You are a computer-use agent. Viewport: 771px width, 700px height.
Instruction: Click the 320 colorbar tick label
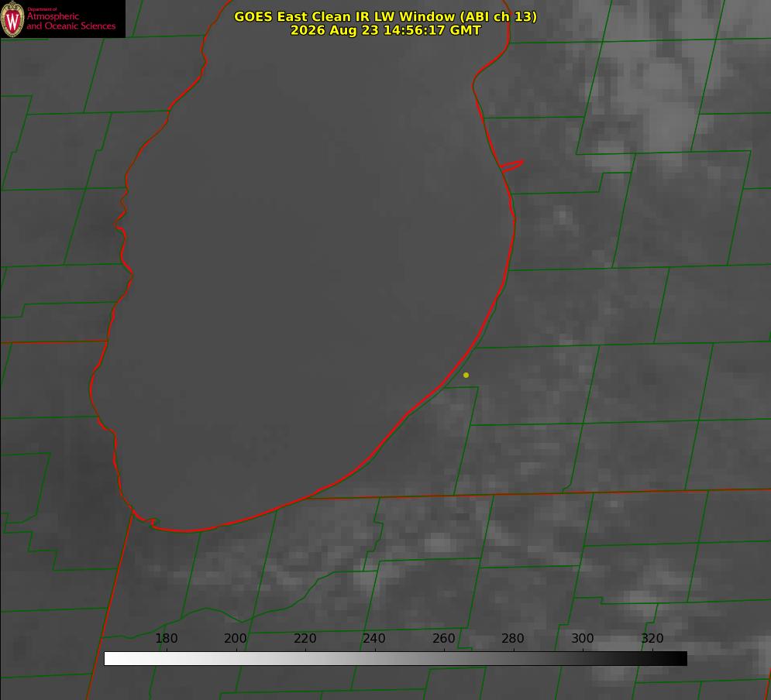tap(652, 638)
